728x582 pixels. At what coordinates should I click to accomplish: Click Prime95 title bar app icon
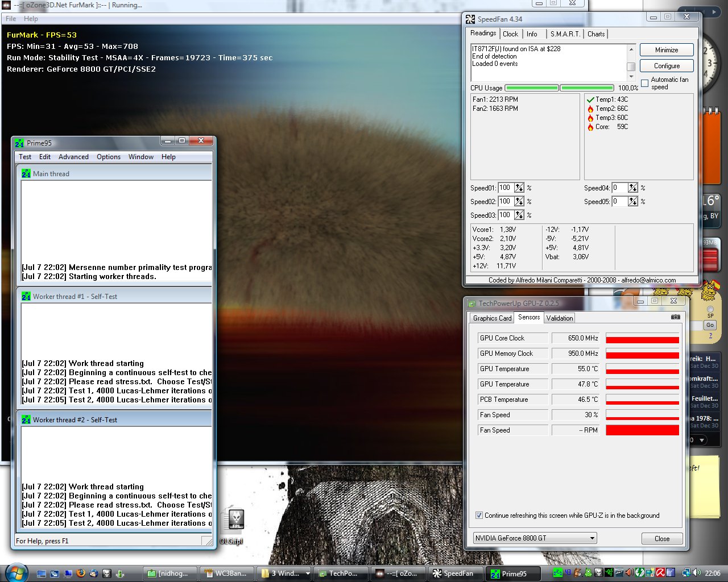click(20, 143)
